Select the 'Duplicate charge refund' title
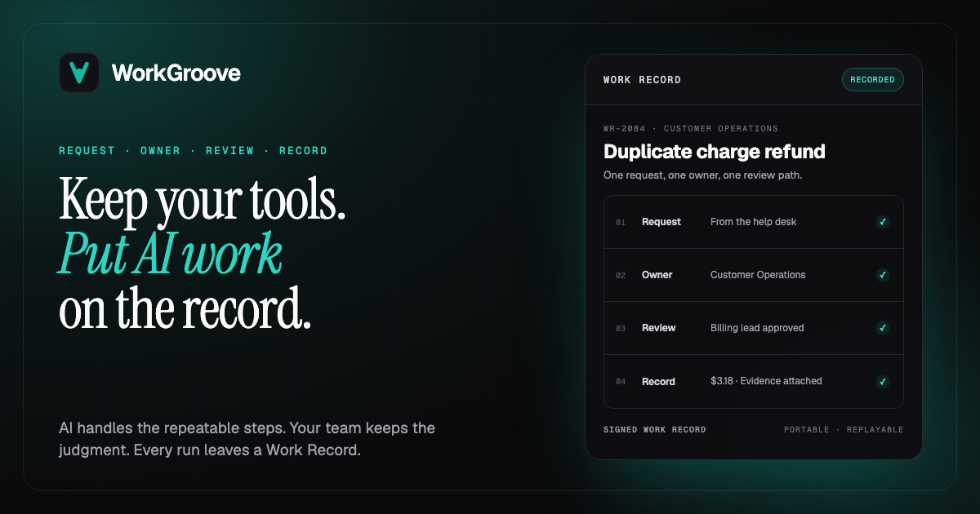This screenshot has width=980, height=514. [715, 152]
